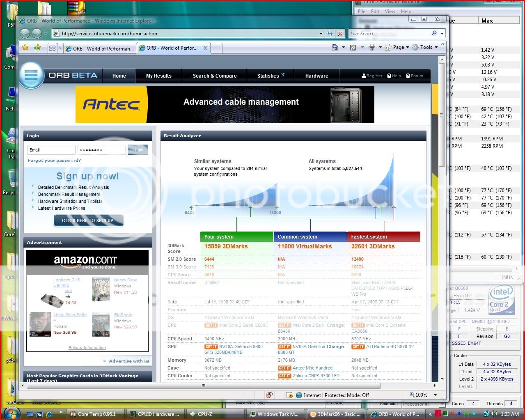This screenshot has height=420, width=525.
Task: Open the Advertise with us link
Action: point(129,361)
